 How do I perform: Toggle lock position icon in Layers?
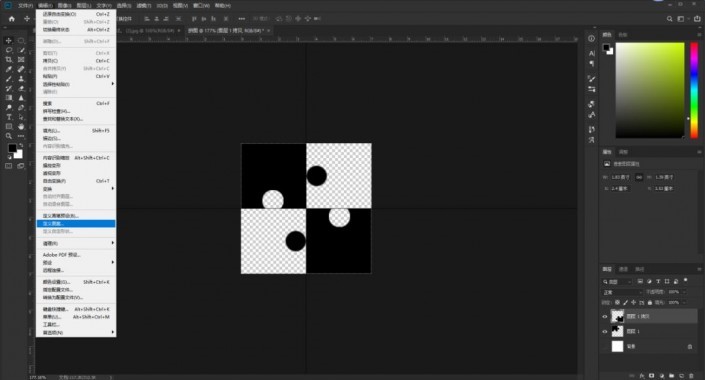pyautogui.click(x=634, y=303)
